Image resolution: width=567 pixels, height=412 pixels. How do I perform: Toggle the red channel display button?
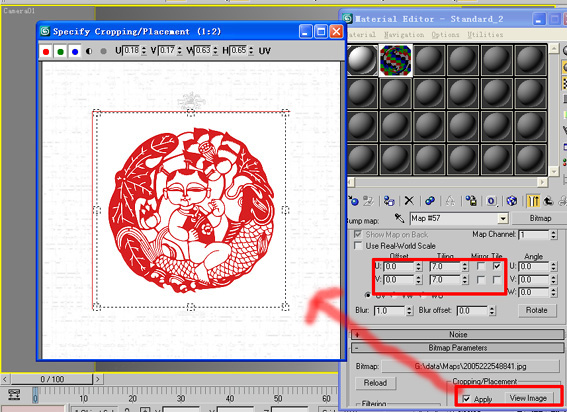coord(46,51)
